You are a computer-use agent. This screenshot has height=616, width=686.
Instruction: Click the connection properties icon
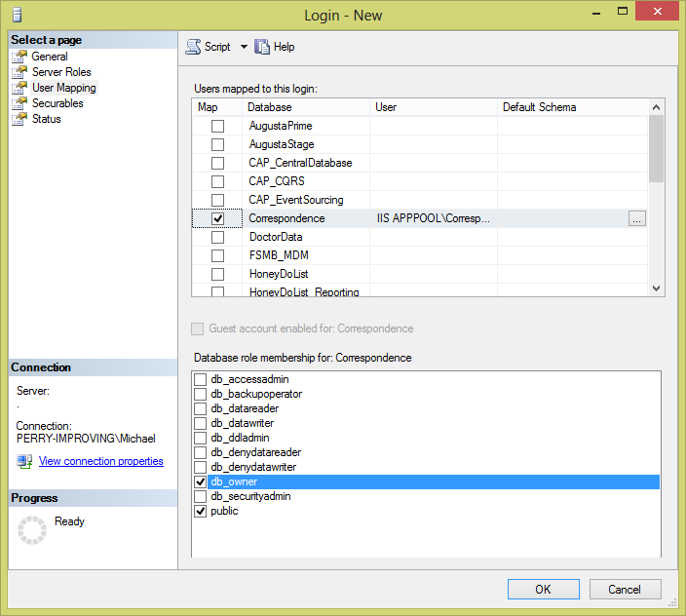[24, 461]
